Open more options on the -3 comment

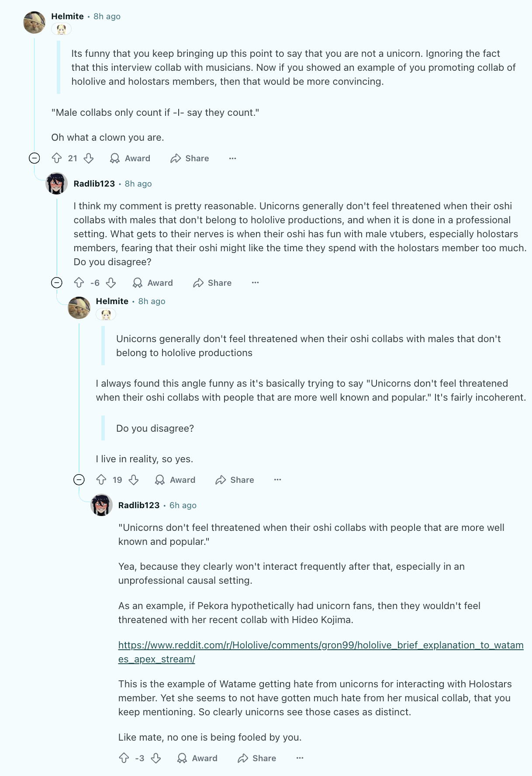pos(300,758)
